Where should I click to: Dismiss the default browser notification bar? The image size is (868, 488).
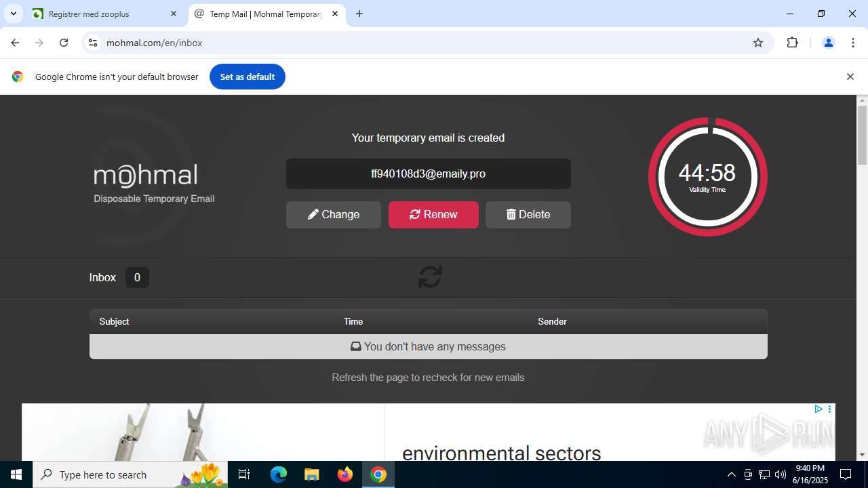point(850,77)
